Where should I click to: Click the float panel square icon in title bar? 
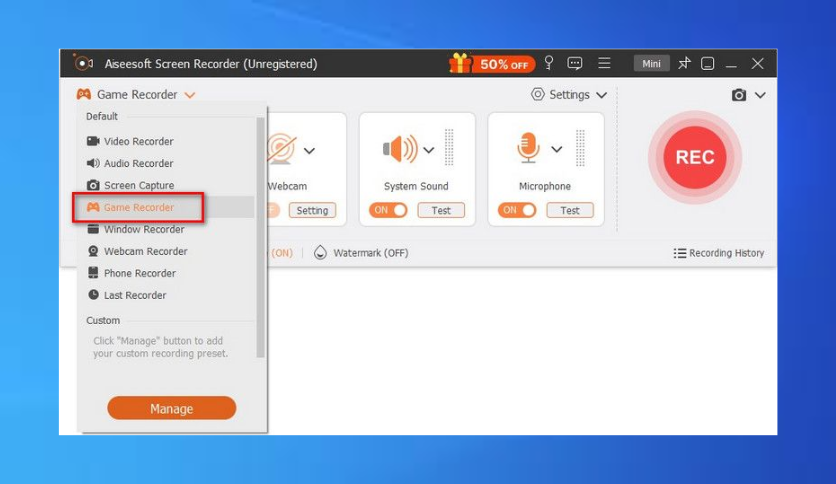point(708,64)
